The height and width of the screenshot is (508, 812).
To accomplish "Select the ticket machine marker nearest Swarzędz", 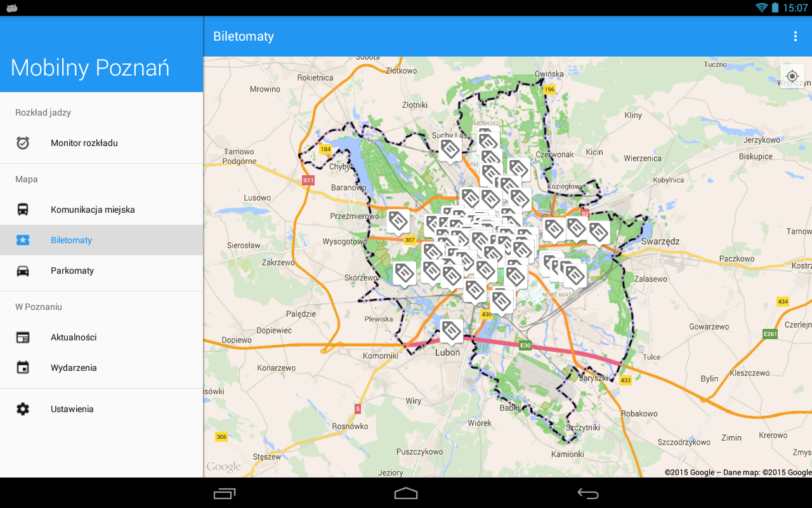I will [x=598, y=233].
